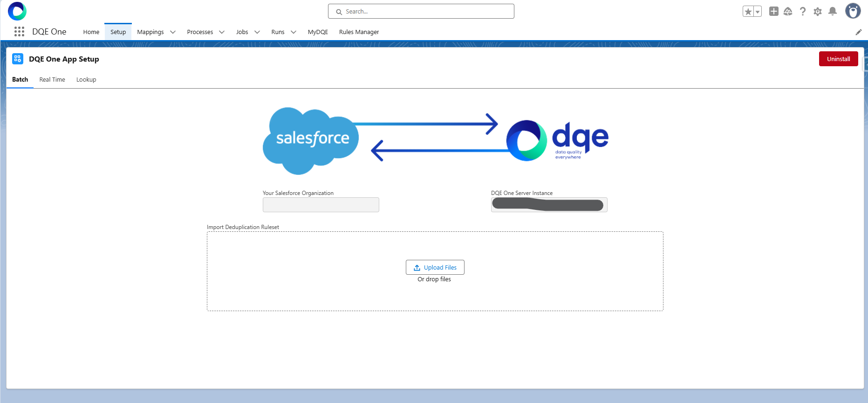
Task: Expand the Mappings dropdown chevron
Action: 173,32
